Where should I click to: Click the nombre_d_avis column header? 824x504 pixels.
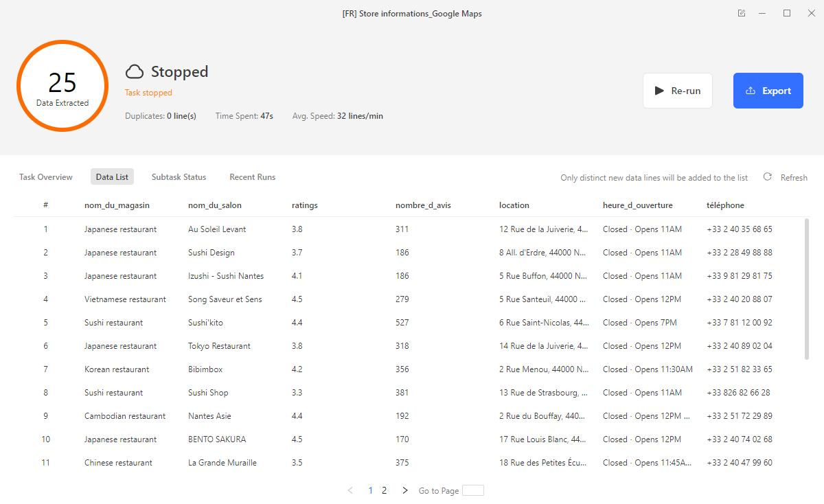pyautogui.click(x=423, y=205)
